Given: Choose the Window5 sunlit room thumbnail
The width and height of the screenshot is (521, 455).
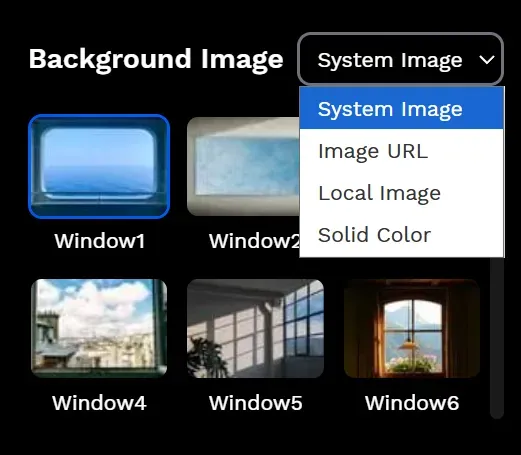Looking at the screenshot, I should pos(255,328).
